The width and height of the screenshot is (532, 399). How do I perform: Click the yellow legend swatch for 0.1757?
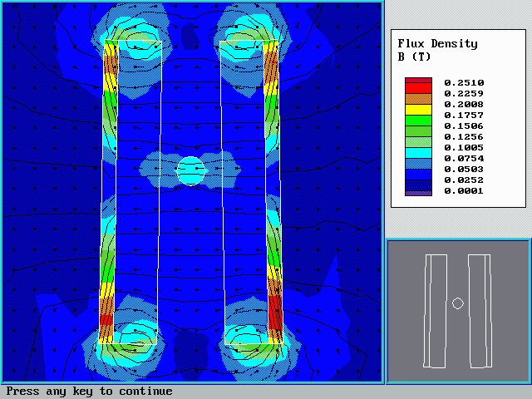click(418, 110)
